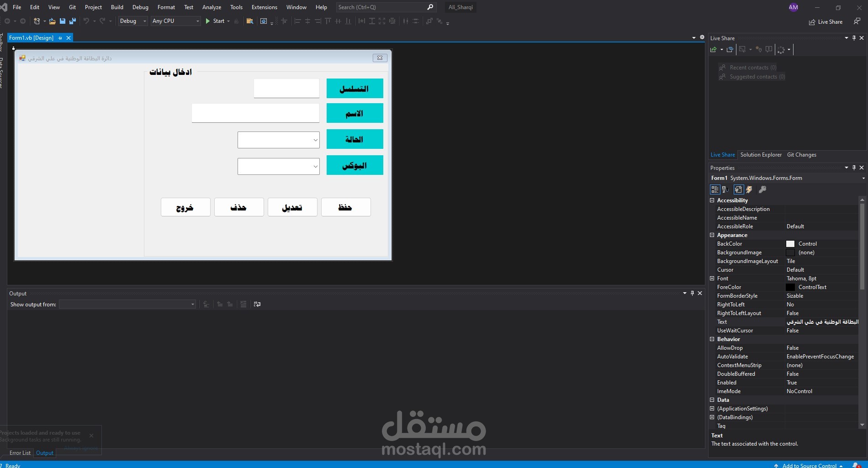Click the Undo arrow icon
Image resolution: width=868 pixels, height=468 pixels.
coord(86,21)
